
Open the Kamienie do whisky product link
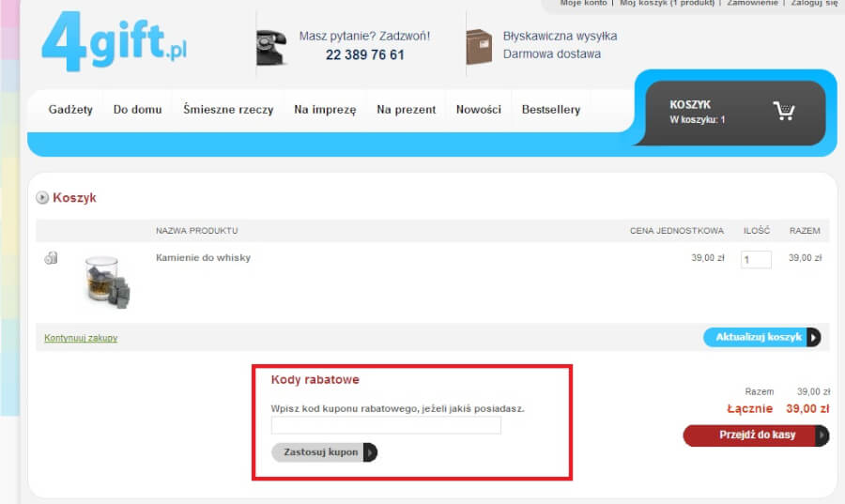[203, 257]
